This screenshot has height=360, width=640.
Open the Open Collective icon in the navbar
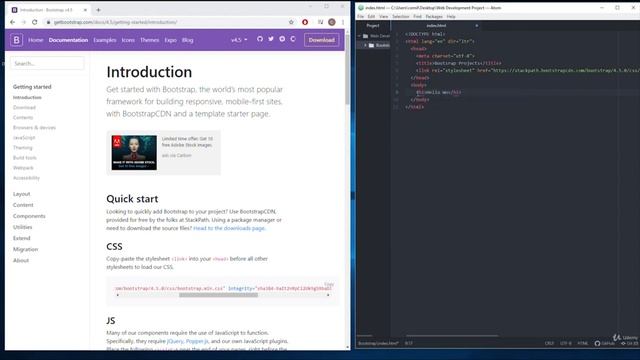[x=293, y=39]
